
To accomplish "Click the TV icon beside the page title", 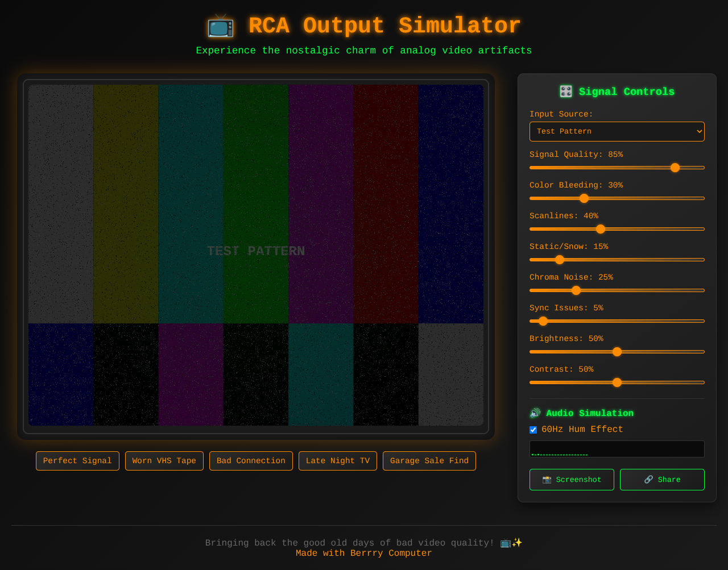I will coord(220,26).
